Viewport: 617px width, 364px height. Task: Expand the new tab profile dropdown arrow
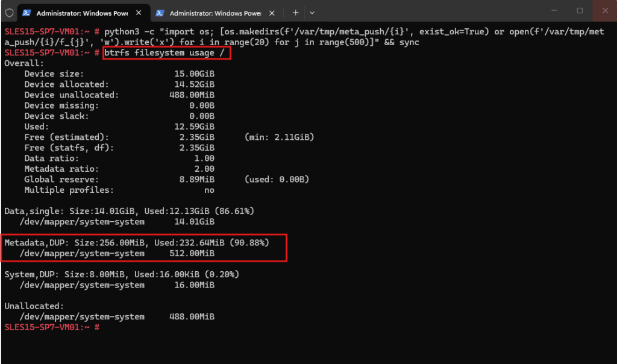pos(312,13)
